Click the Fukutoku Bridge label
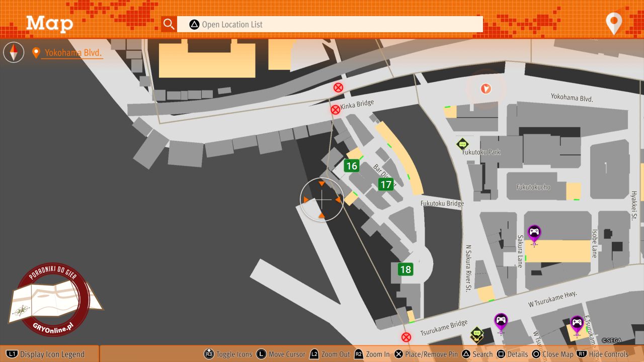The image size is (644, 362). click(x=442, y=203)
